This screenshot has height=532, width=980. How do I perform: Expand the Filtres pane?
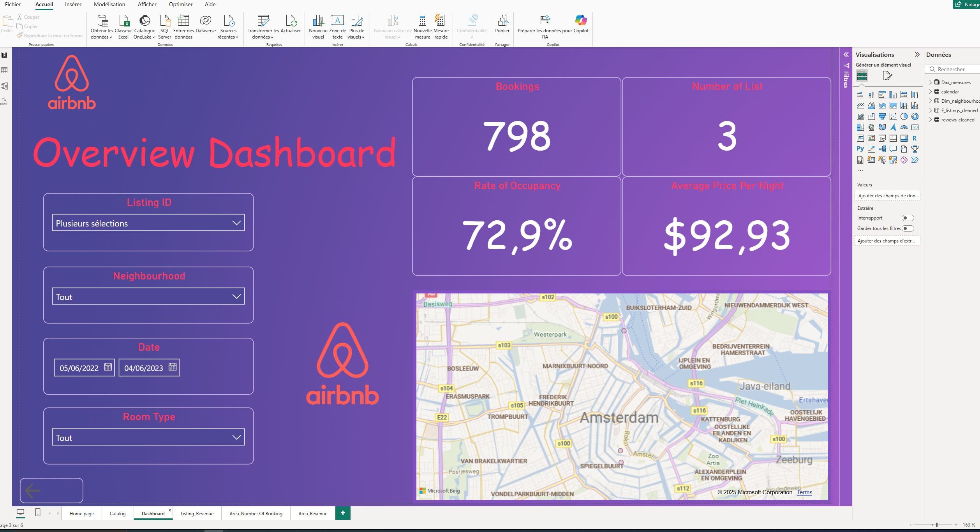point(846,54)
